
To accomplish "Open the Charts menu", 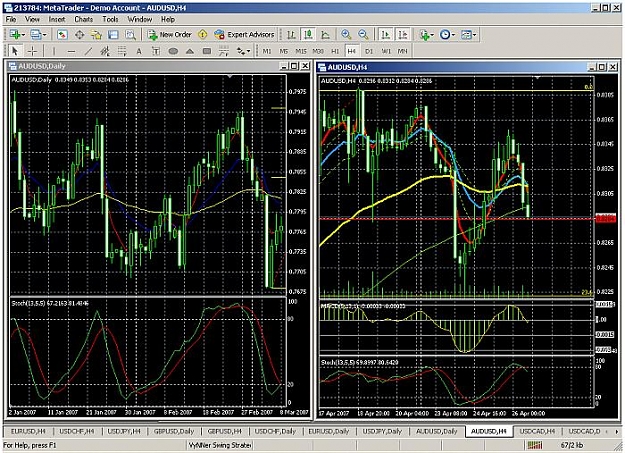I will (83, 19).
